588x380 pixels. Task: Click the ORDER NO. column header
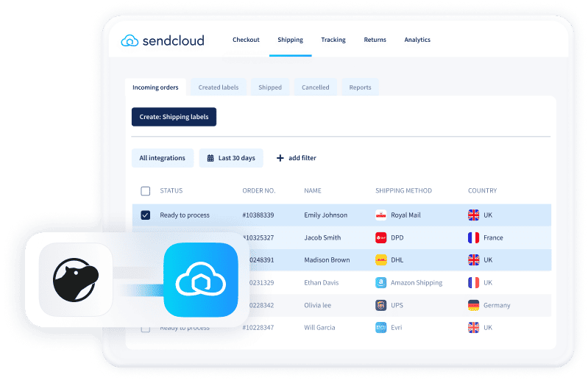pyautogui.click(x=259, y=190)
